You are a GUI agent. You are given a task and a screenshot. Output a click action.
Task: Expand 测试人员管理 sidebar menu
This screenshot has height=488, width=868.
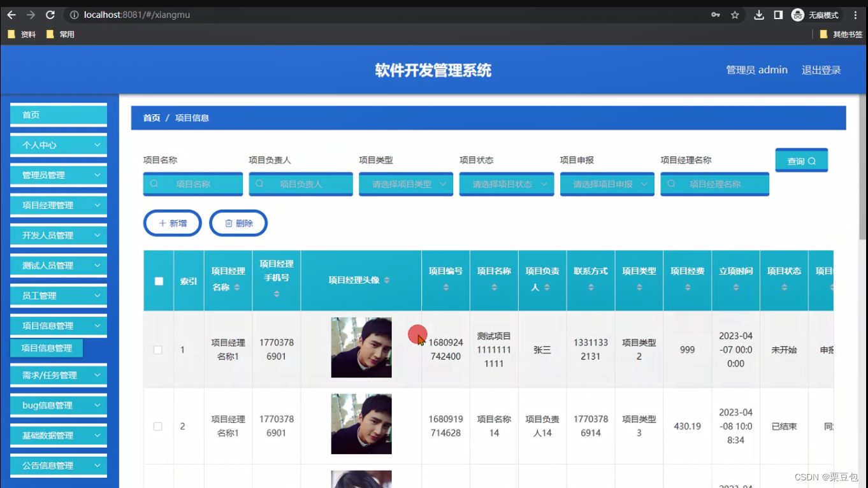click(x=59, y=266)
